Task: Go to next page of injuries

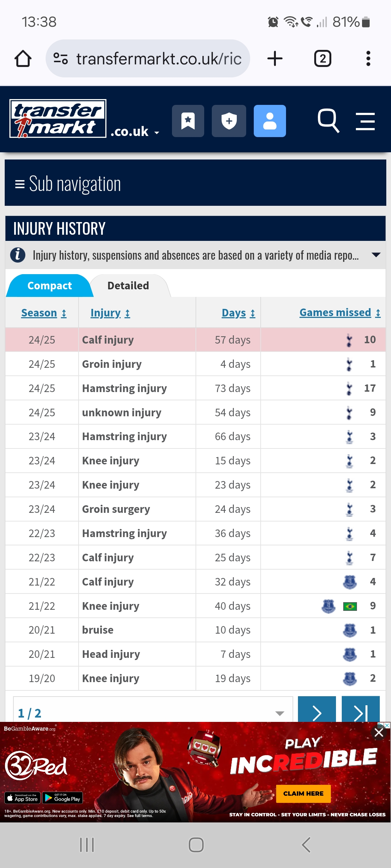Action: pos(317,711)
